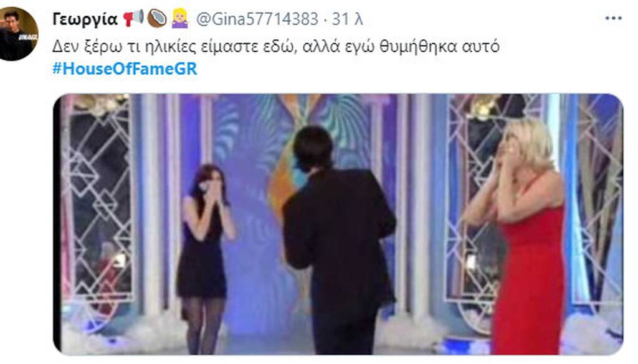The width and height of the screenshot is (638, 364).
Task: Click the woman in the short black dress
Action: [x=204, y=258]
